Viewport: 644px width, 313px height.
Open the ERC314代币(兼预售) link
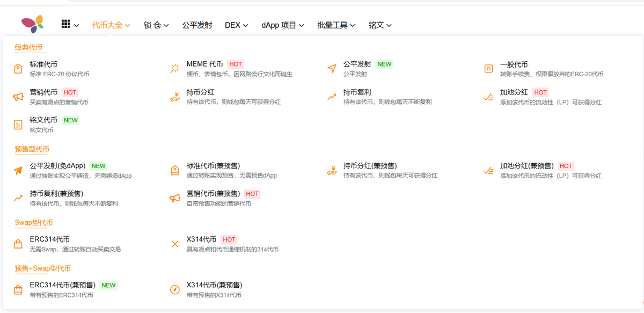click(x=62, y=285)
